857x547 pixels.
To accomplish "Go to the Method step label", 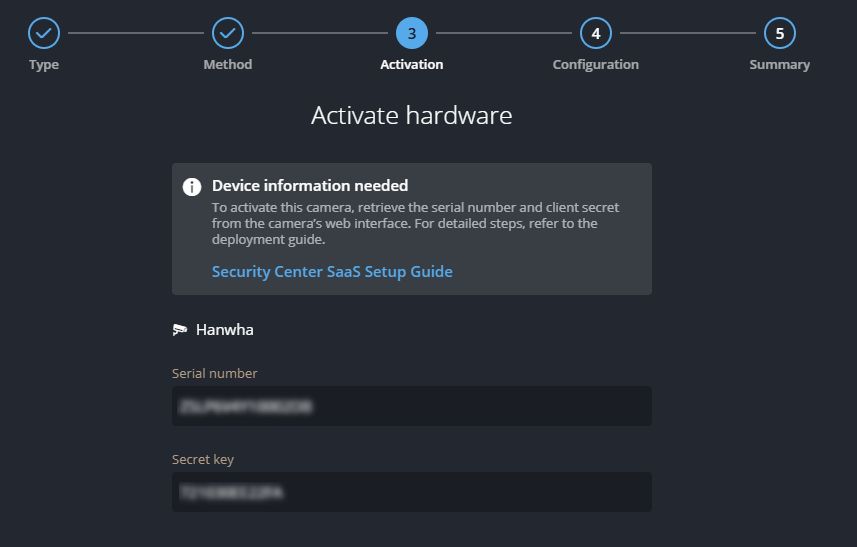I will [228, 65].
